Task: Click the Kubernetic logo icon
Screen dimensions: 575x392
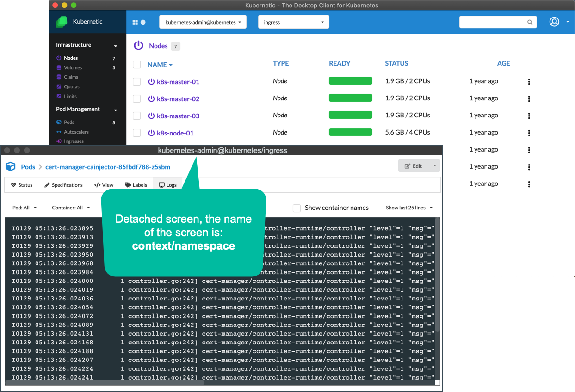Action: point(62,22)
